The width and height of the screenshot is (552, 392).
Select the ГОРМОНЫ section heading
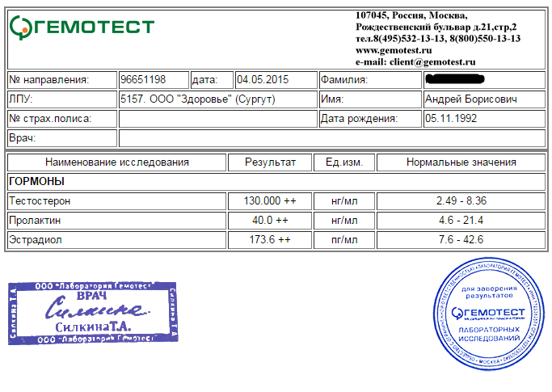pyautogui.click(x=36, y=182)
